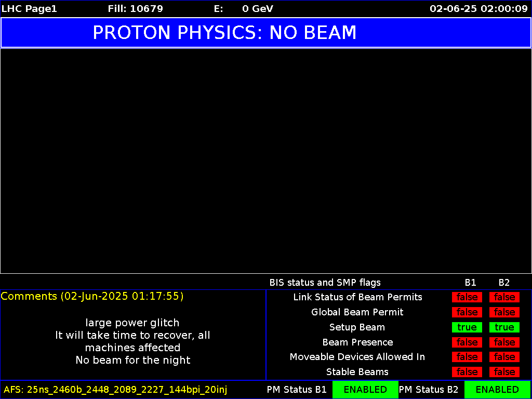Click the B2 column header

504,282
